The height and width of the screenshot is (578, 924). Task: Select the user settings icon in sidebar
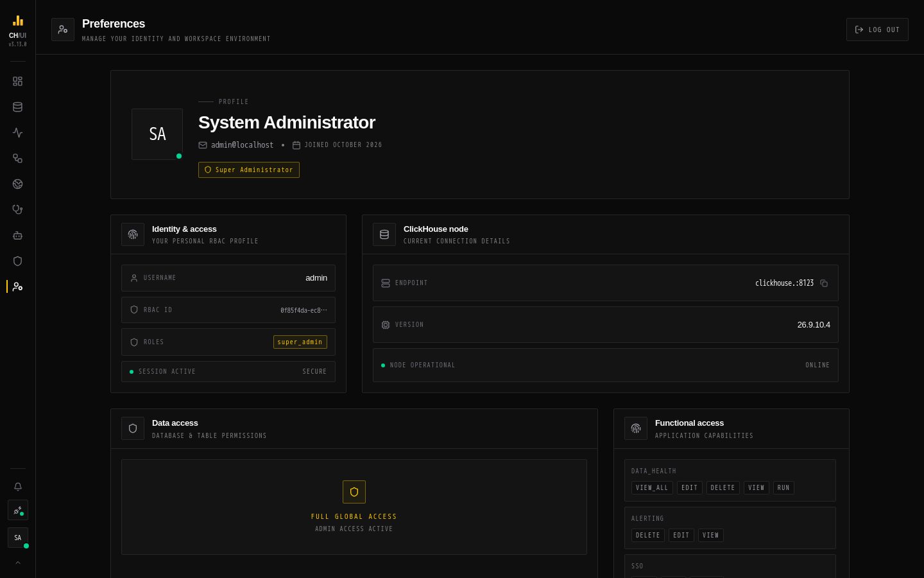[17, 287]
